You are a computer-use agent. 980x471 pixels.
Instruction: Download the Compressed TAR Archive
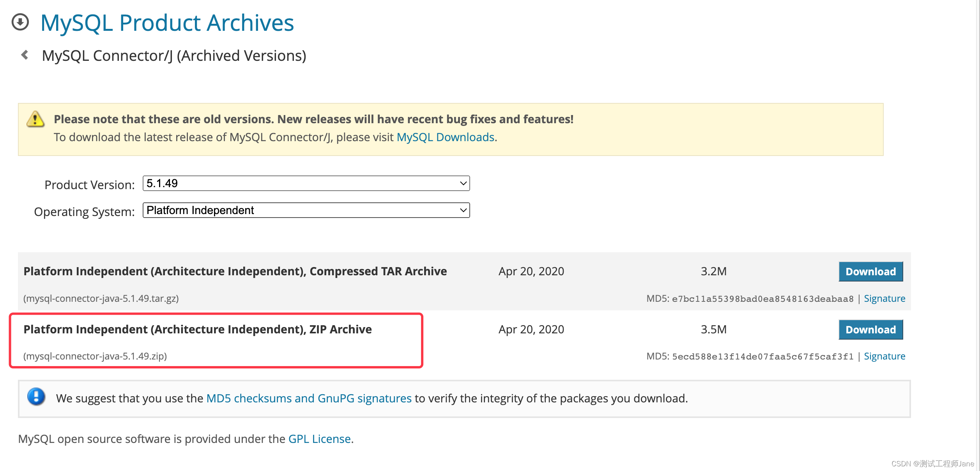870,271
